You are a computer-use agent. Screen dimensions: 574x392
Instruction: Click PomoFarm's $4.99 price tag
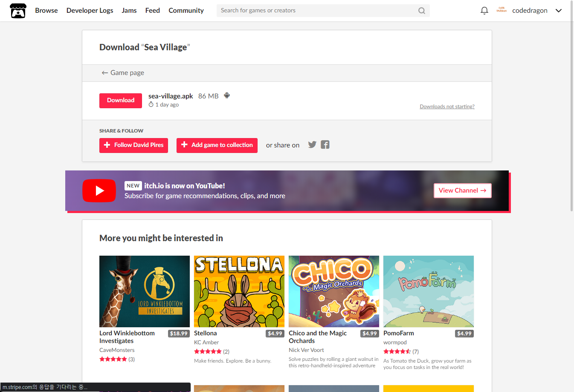click(464, 334)
